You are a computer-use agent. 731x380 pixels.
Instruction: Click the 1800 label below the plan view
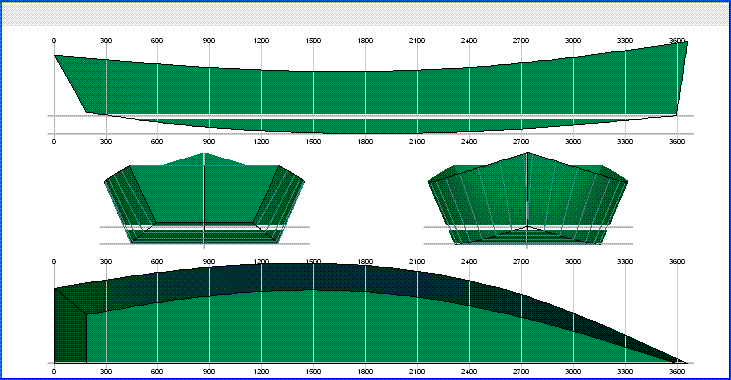click(366, 372)
